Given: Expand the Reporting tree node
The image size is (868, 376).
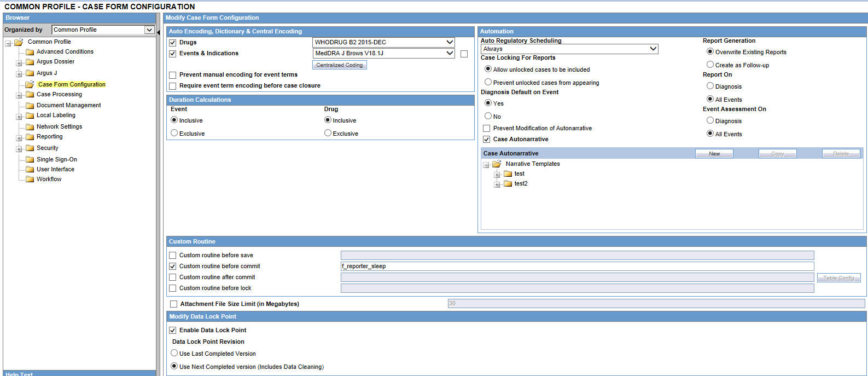Looking at the screenshot, I should [x=19, y=138].
